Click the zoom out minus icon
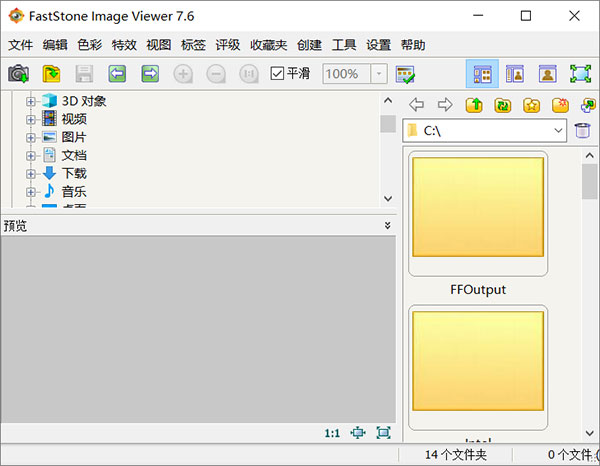The height and width of the screenshot is (466, 600). point(216,73)
